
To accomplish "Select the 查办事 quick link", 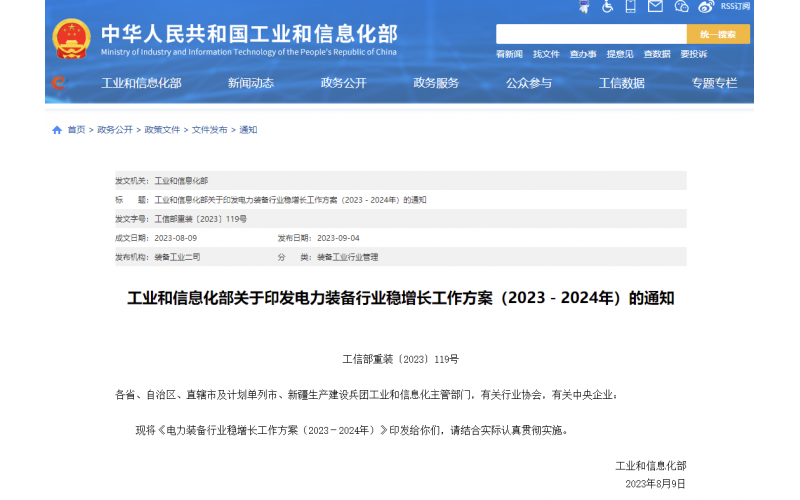I will pos(583,54).
